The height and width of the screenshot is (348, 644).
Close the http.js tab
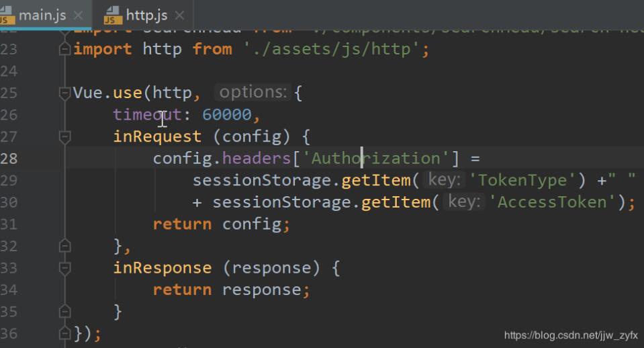pos(179,15)
